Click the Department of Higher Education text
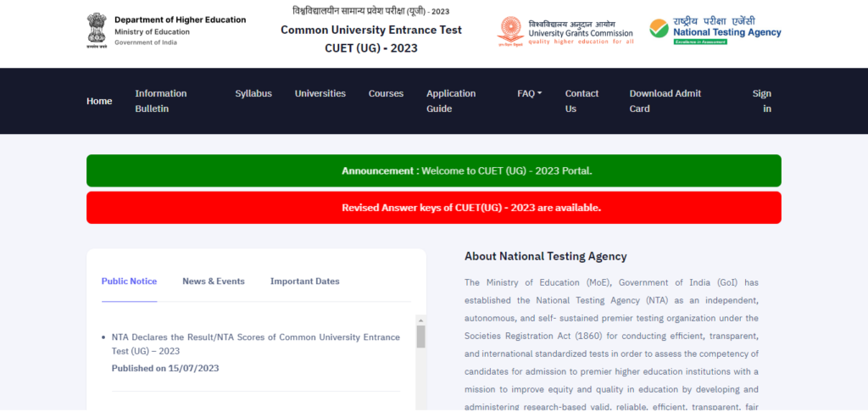Viewport: 868px width, 412px height. (181, 20)
